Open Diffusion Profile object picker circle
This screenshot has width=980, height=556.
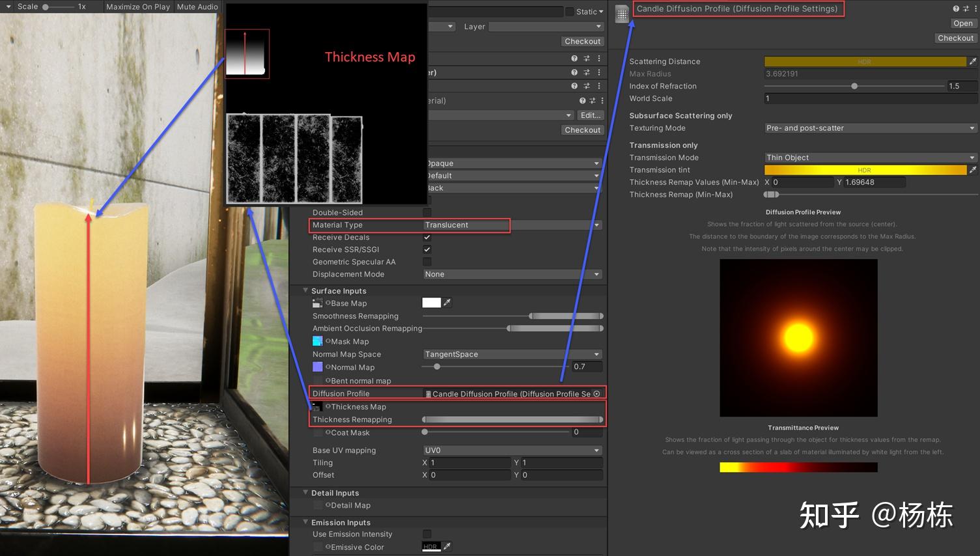coord(596,394)
